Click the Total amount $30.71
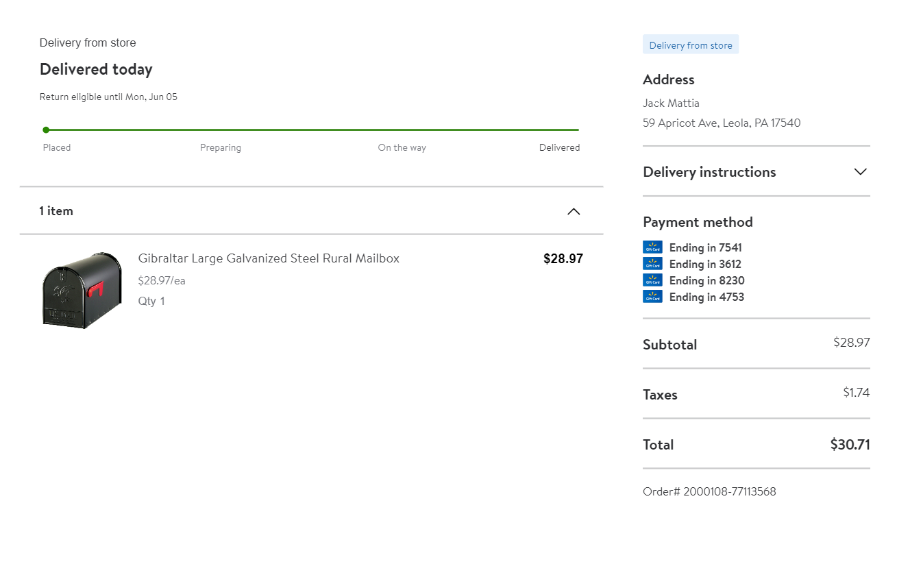Screen dimensions: 910x588 (850, 445)
